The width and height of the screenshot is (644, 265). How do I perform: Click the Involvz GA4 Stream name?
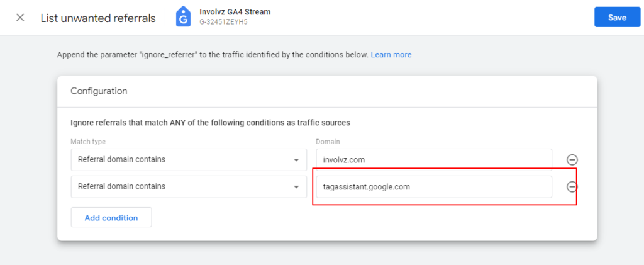[235, 12]
